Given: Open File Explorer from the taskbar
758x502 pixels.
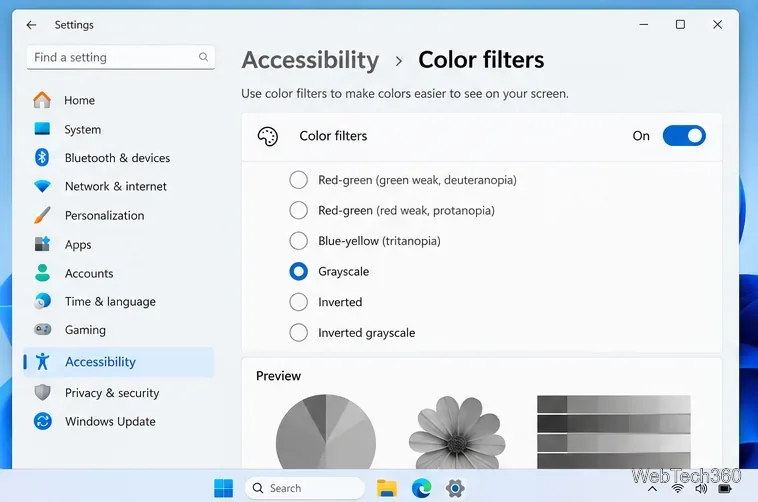Looking at the screenshot, I should pos(387,488).
